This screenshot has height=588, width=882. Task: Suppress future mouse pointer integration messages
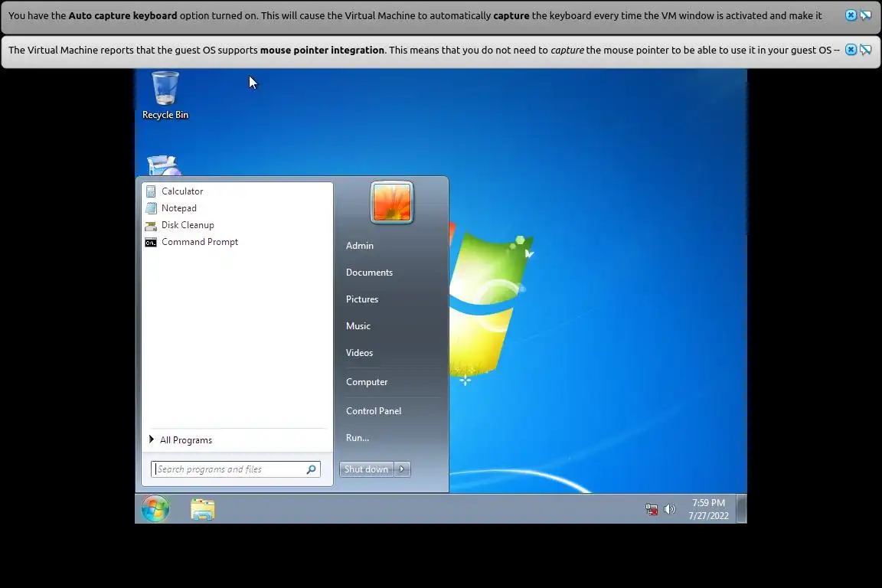point(866,50)
